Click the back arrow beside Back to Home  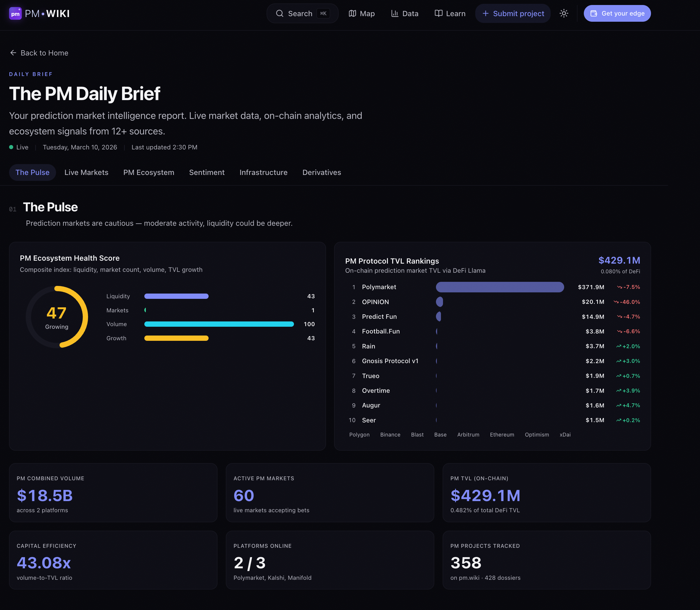[x=13, y=53]
